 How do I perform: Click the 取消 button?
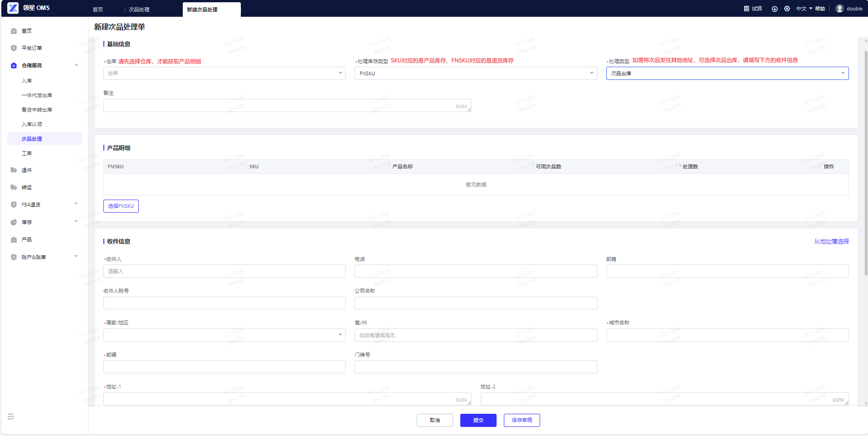(x=435, y=420)
